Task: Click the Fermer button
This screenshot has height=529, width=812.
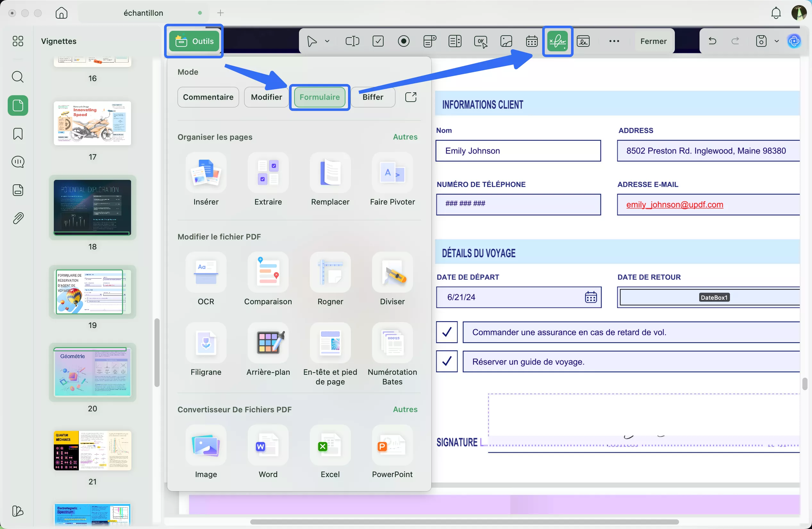Action: [x=653, y=41]
